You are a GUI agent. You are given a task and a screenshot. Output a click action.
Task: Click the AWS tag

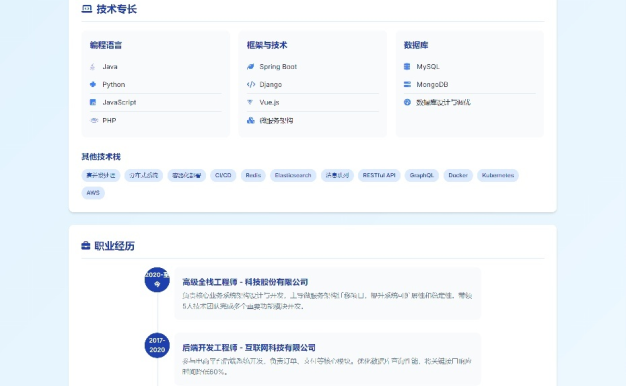click(x=93, y=193)
